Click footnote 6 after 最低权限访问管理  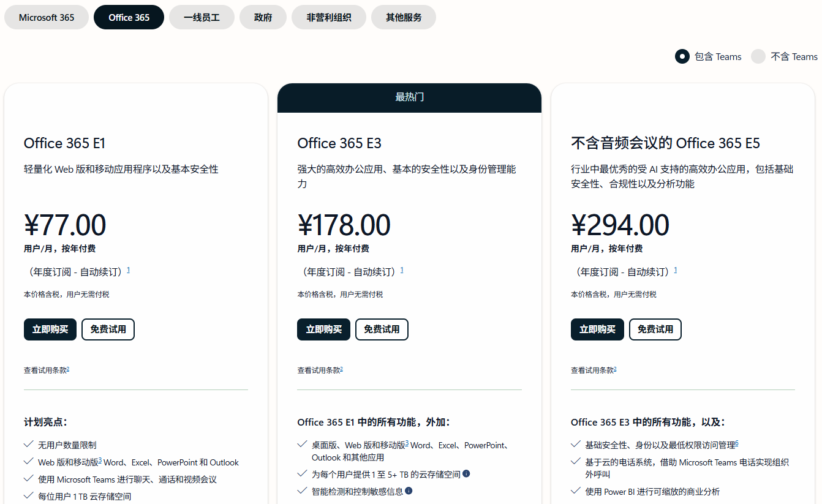tap(737, 443)
